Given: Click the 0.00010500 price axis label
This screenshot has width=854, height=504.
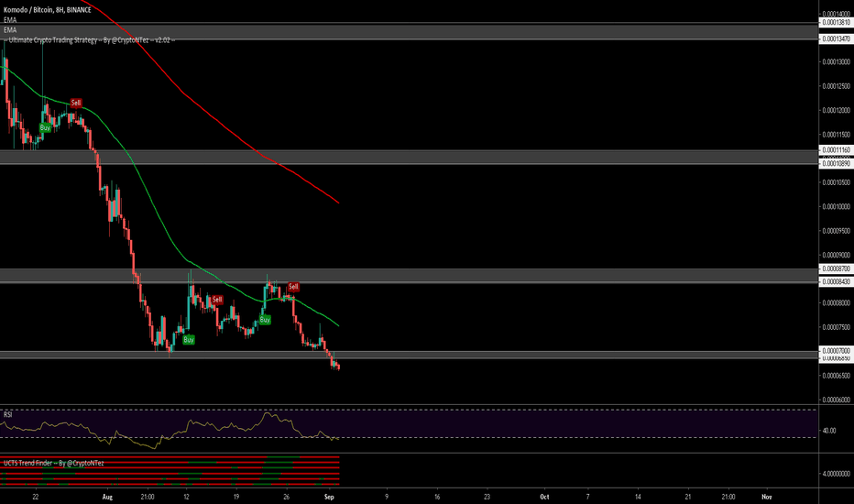Looking at the screenshot, I should coord(836,182).
